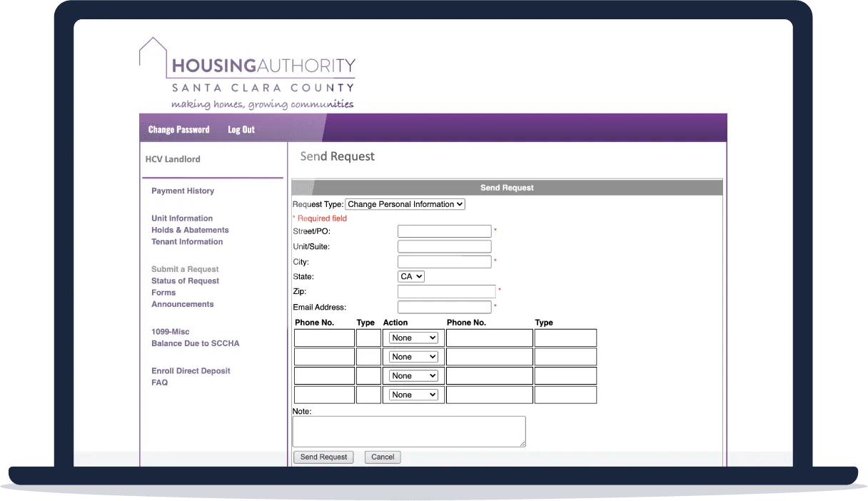Open the first row Action dropdown
The image size is (868, 501).
click(x=413, y=338)
